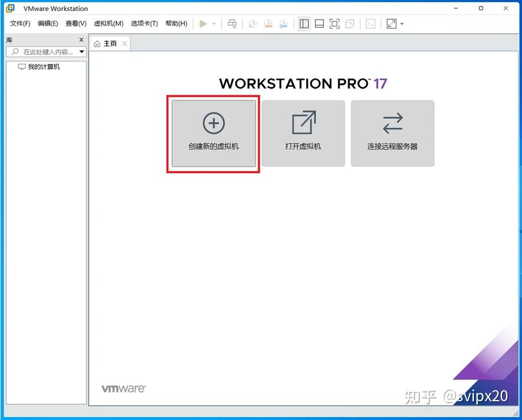This screenshot has width=522, height=420.
Task: Click the Take Snapshot clock icon
Action: click(x=253, y=24)
